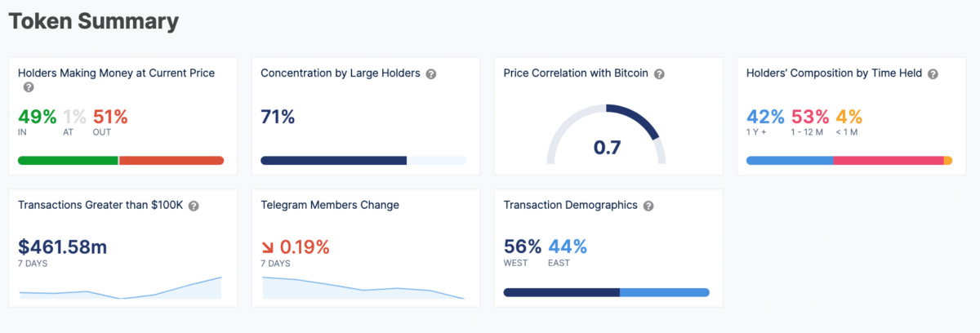Select the Telegram Members Change sparkline chart
This screenshot has height=333, width=980.
tap(363, 288)
